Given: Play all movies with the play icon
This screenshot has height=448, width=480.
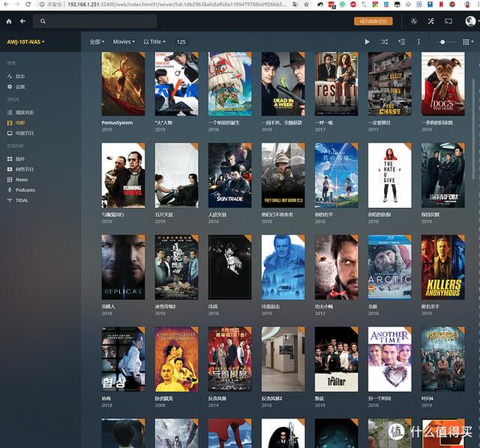Looking at the screenshot, I should [x=367, y=42].
